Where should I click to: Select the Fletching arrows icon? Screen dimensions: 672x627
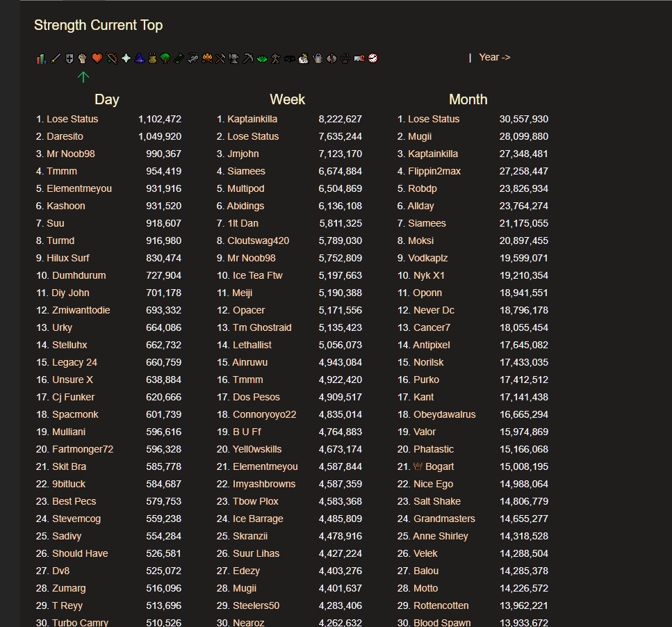tap(179, 58)
